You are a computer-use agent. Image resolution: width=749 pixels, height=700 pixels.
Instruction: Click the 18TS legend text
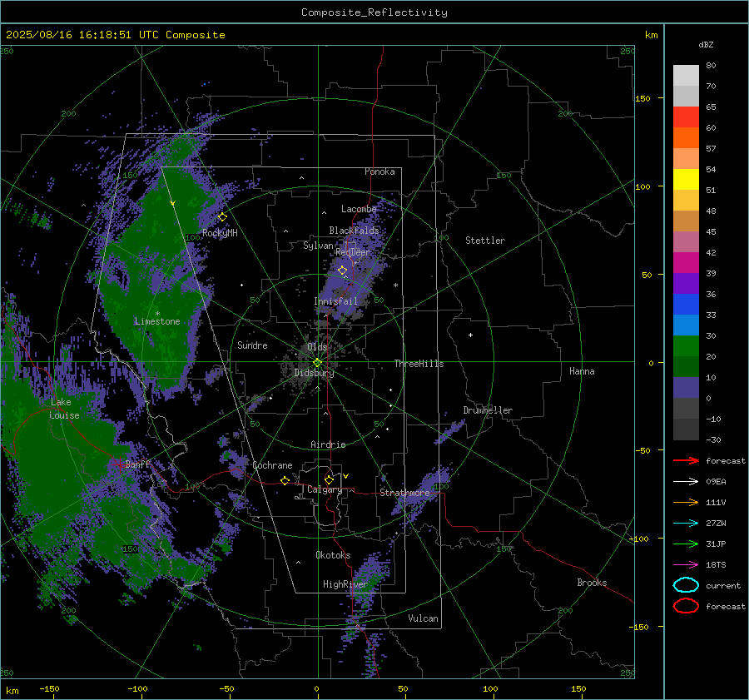point(716,565)
